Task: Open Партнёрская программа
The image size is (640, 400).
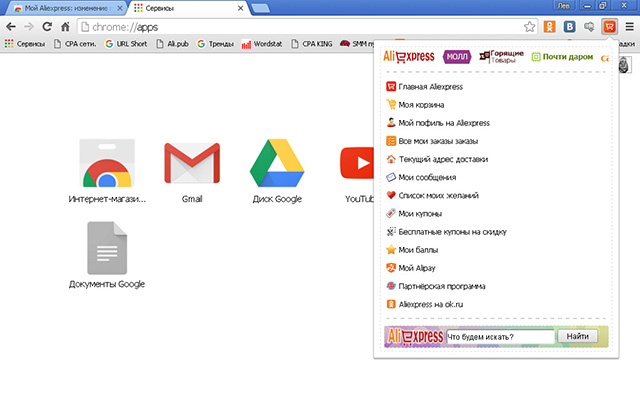Action: (436, 286)
